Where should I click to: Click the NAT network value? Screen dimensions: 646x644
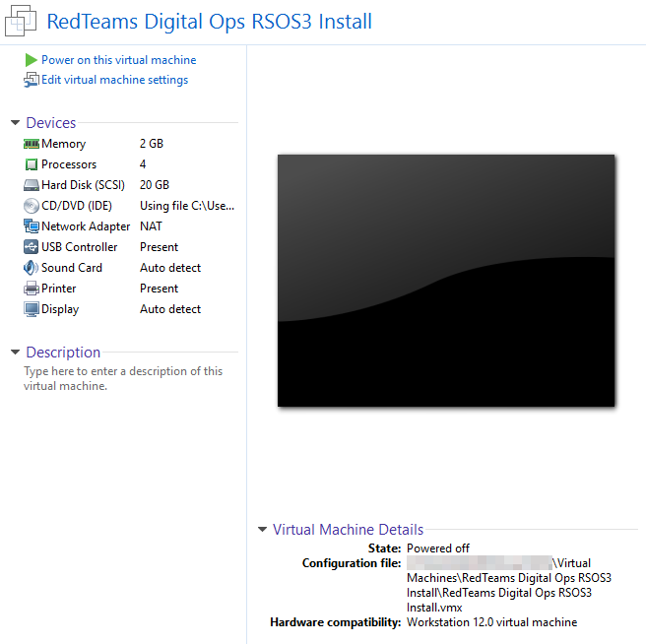pos(152,226)
